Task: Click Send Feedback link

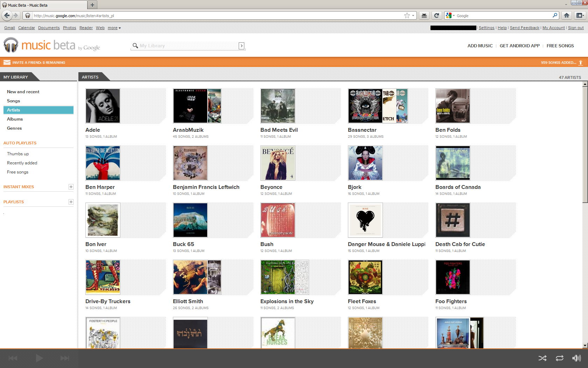Action: (x=524, y=28)
